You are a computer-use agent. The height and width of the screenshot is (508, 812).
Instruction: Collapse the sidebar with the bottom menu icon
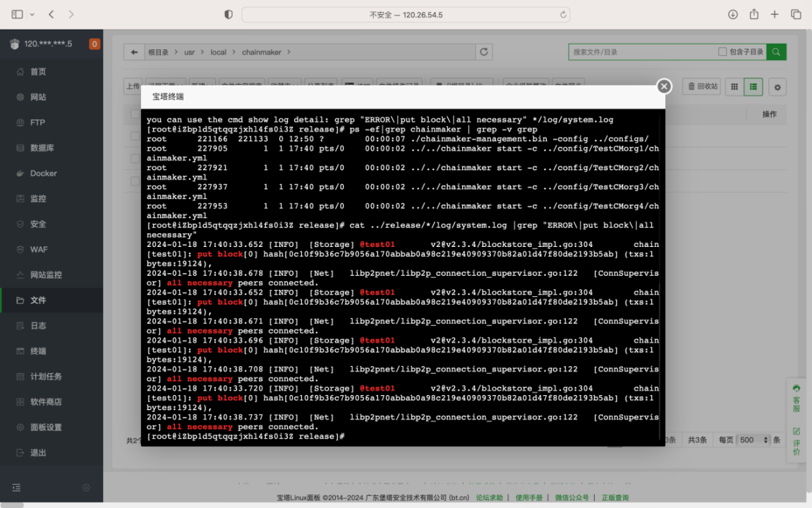16,488
